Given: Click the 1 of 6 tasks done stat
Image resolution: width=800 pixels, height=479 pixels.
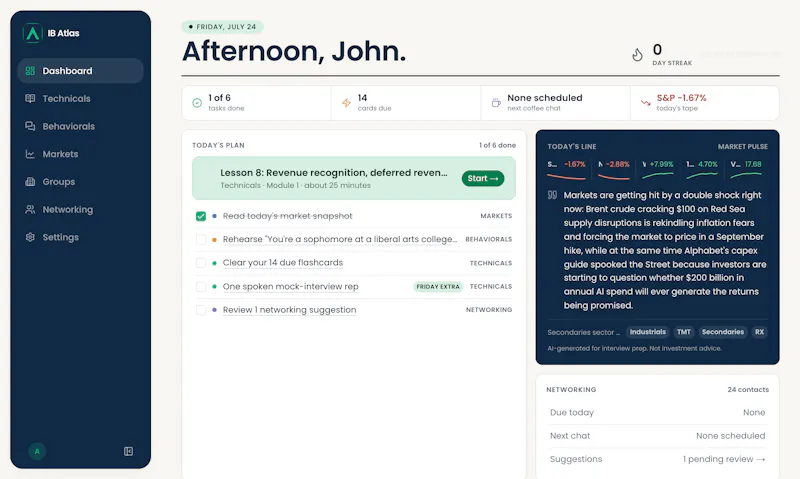Looking at the screenshot, I should (x=256, y=103).
